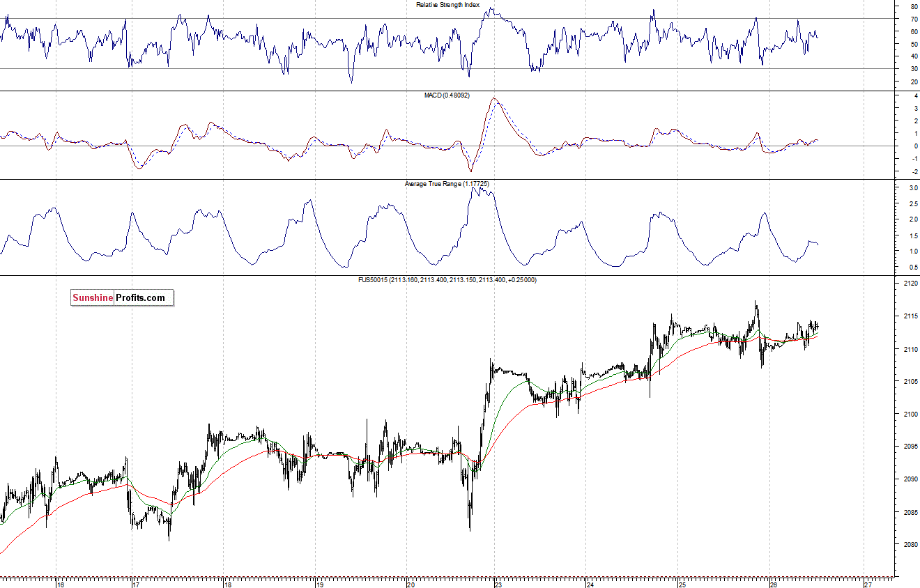The image size is (920, 588).
Task: Click date label 25 on time axis
Action: click(x=681, y=584)
